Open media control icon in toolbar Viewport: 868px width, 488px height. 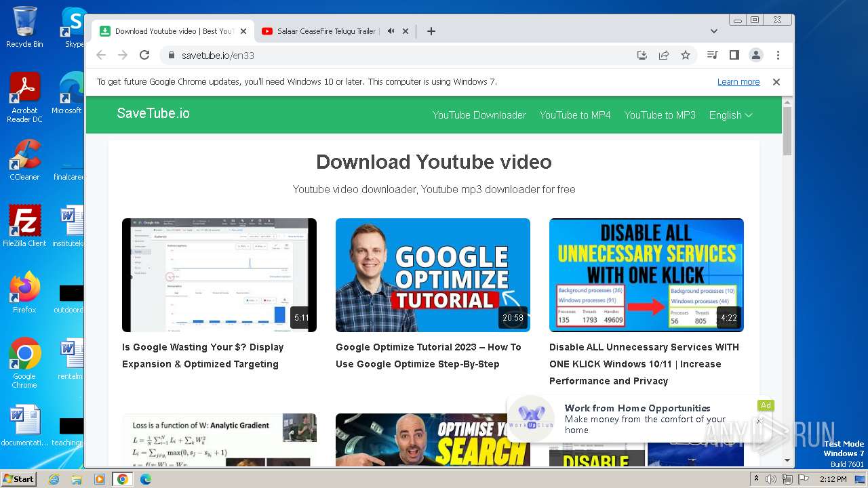coord(712,56)
